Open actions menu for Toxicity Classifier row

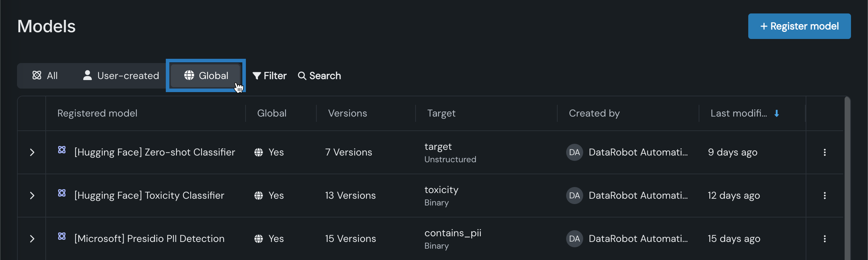825,196
